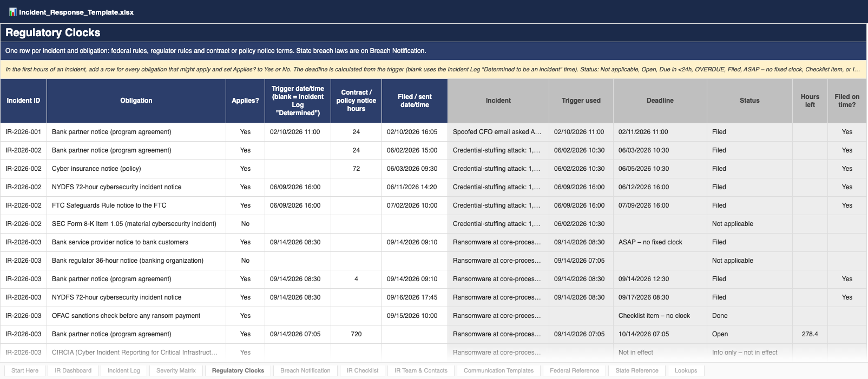Select filed date 02/10/2026 16:05
Viewport: 868px width, 379px height.
(x=415, y=132)
